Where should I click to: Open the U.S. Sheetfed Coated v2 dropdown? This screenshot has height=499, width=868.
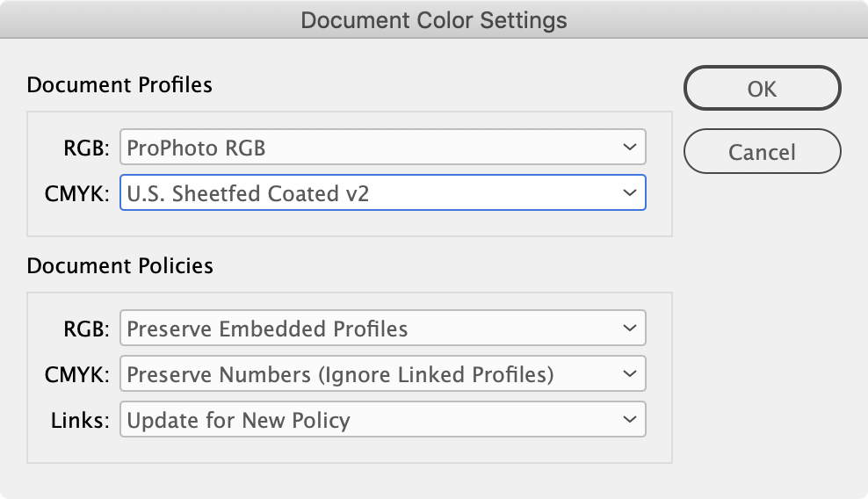click(x=382, y=193)
